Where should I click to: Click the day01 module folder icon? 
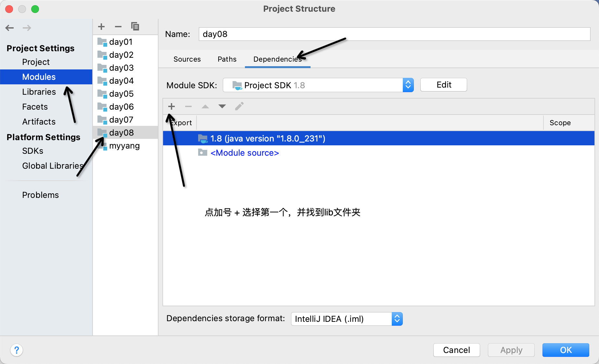click(x=102, y=42)
